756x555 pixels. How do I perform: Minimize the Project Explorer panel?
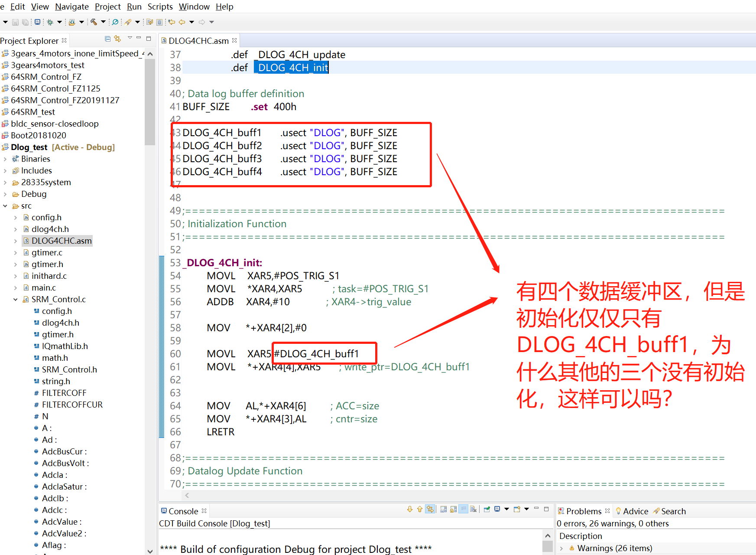(139, 38)
